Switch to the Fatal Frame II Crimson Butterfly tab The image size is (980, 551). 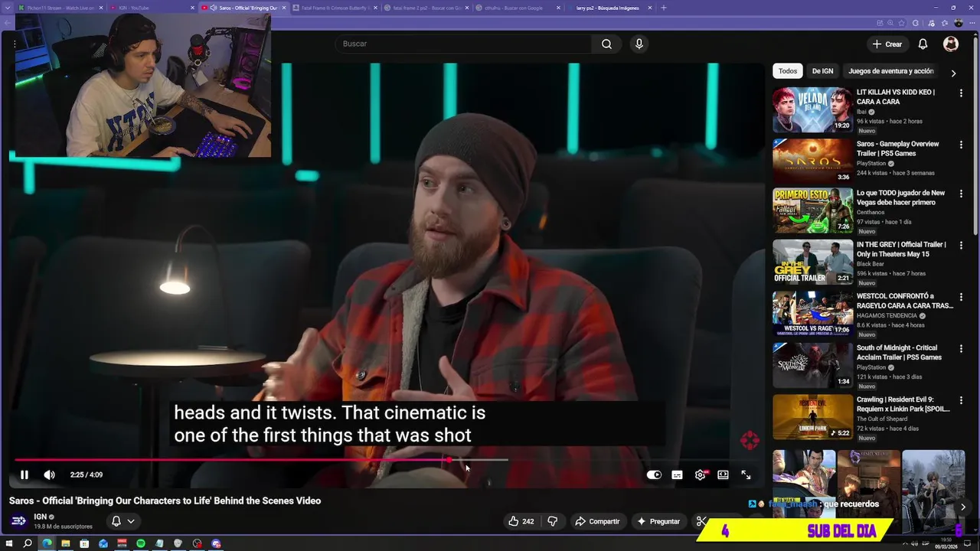pyautogui.click(x=335, y=8)
